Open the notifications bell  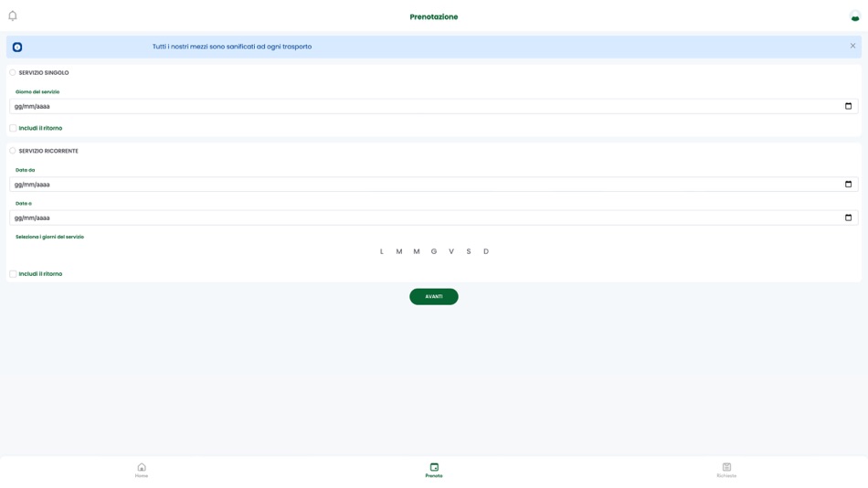pos(13,16)
